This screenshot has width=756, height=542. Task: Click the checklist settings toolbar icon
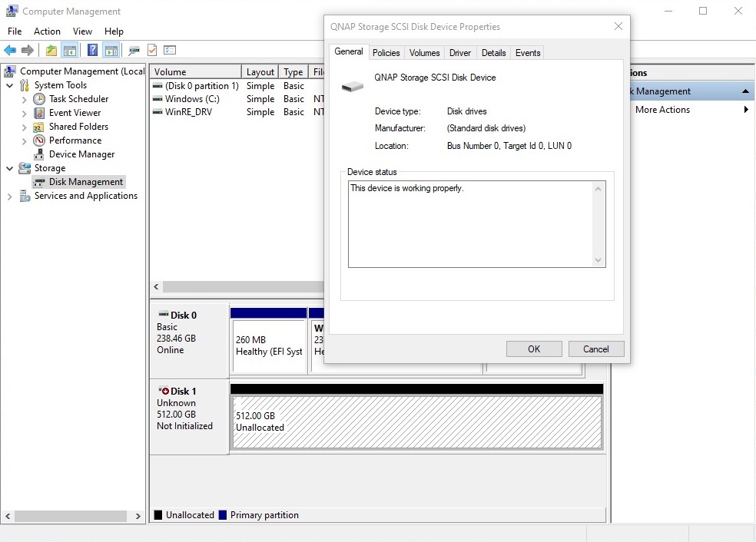pyautogui.click(x=170, y=50)
